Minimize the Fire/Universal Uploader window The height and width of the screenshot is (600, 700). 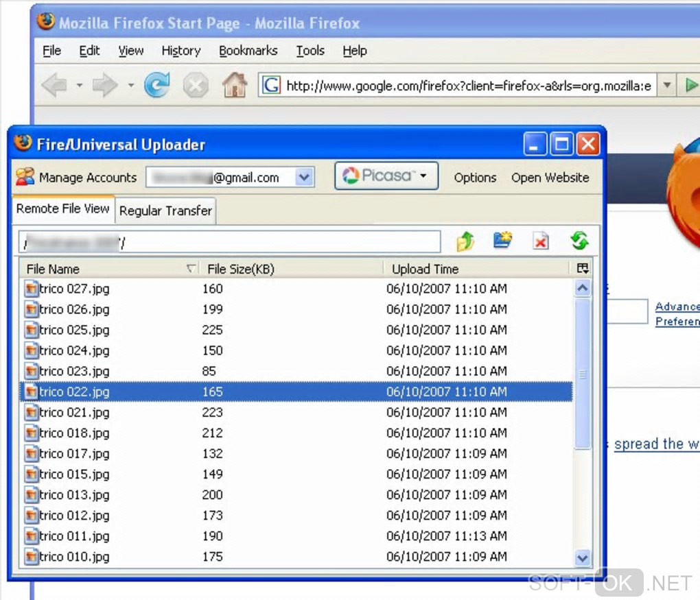[535, 144]
